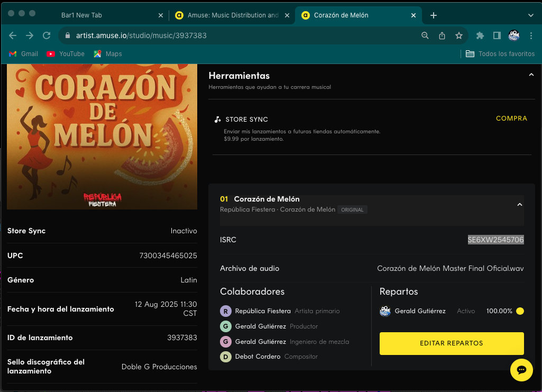The width and height of the screenshot is (542, 392).
Task: Click track title 01 Corazón de Melón
Action: tap(260, 199)
